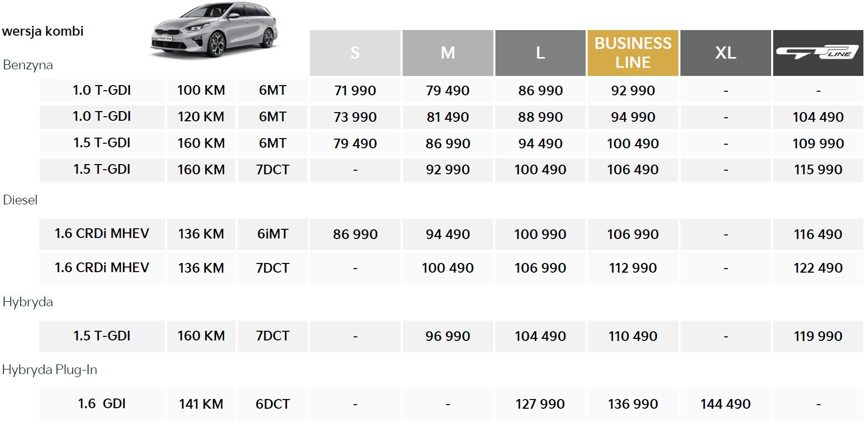Pick the 144 490 XL price cell

pyautogui.click(x=725, y=404)
